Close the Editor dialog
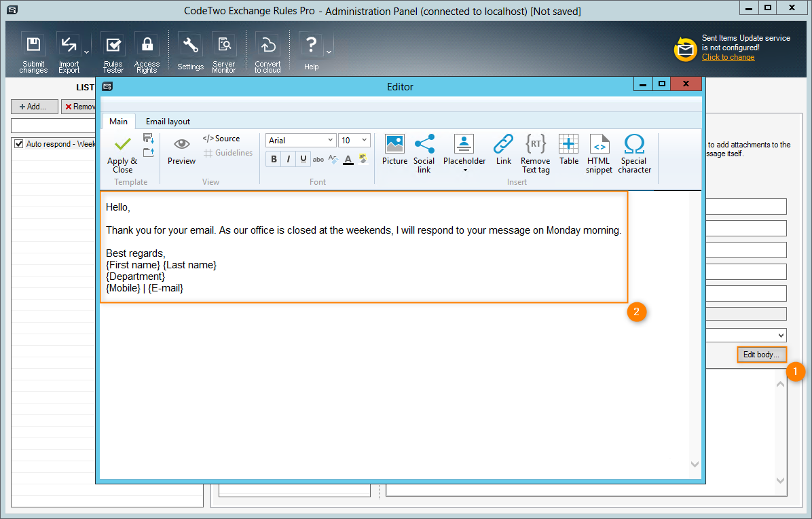 tap(686, 84)
